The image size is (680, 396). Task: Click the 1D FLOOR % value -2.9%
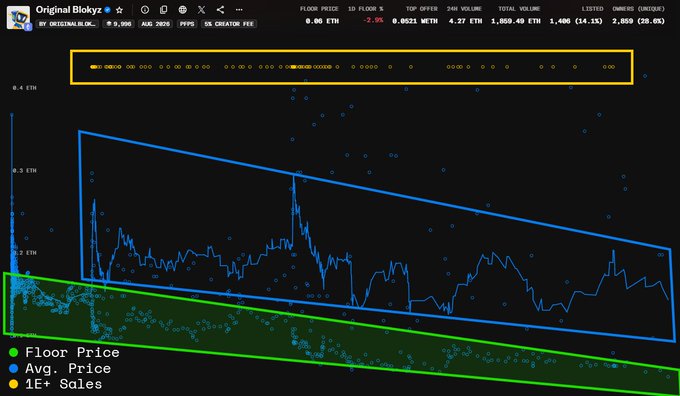click(373, 20)
